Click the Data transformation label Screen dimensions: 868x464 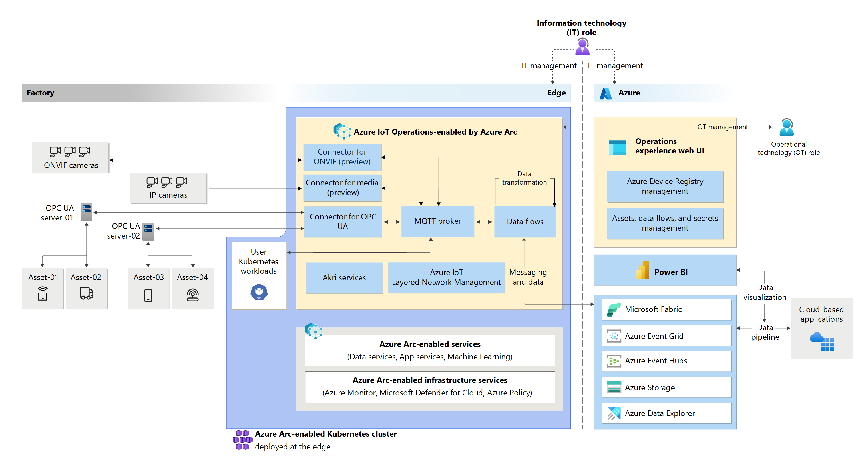point(524,178)
